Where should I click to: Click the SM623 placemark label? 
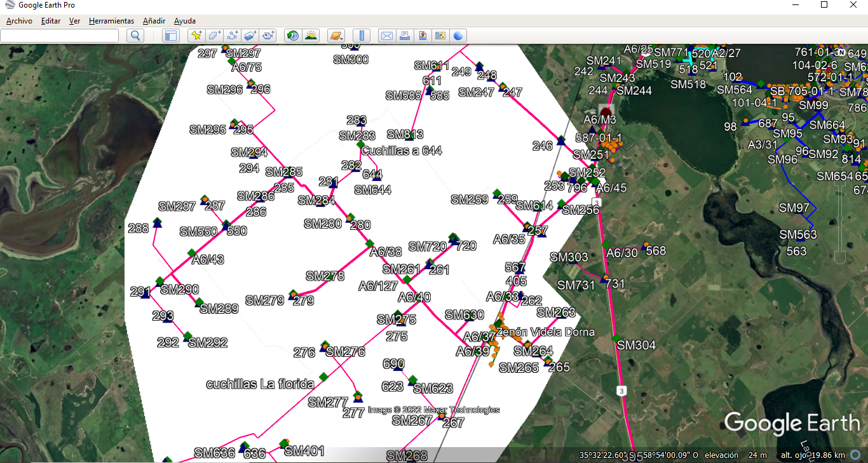[433, 388]
